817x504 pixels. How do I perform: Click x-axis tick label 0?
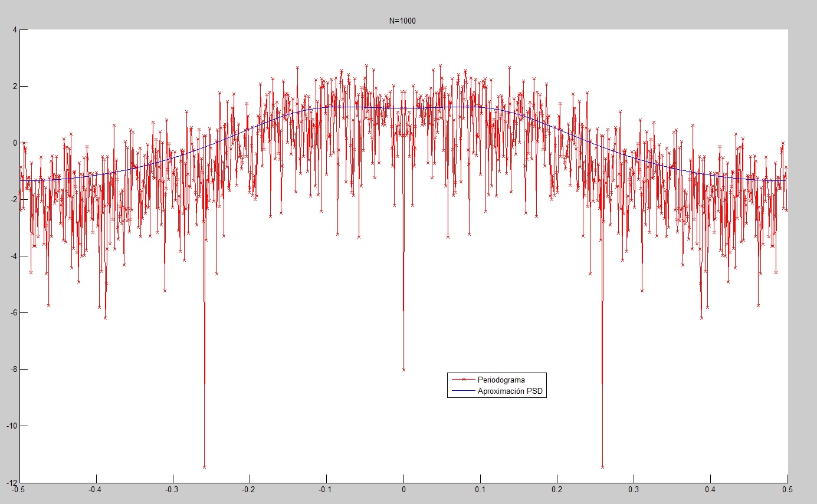[x=403, y=489]
